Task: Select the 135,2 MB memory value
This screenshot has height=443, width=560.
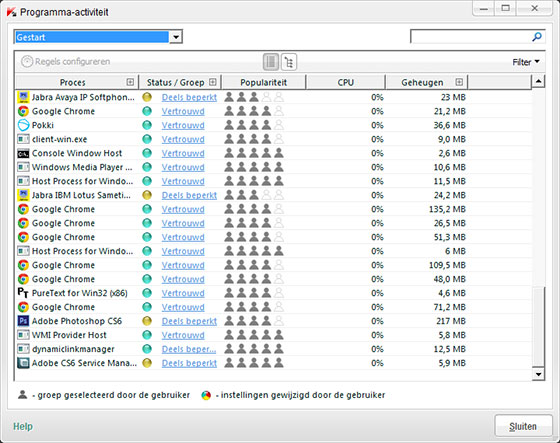Action: point(447,209)
